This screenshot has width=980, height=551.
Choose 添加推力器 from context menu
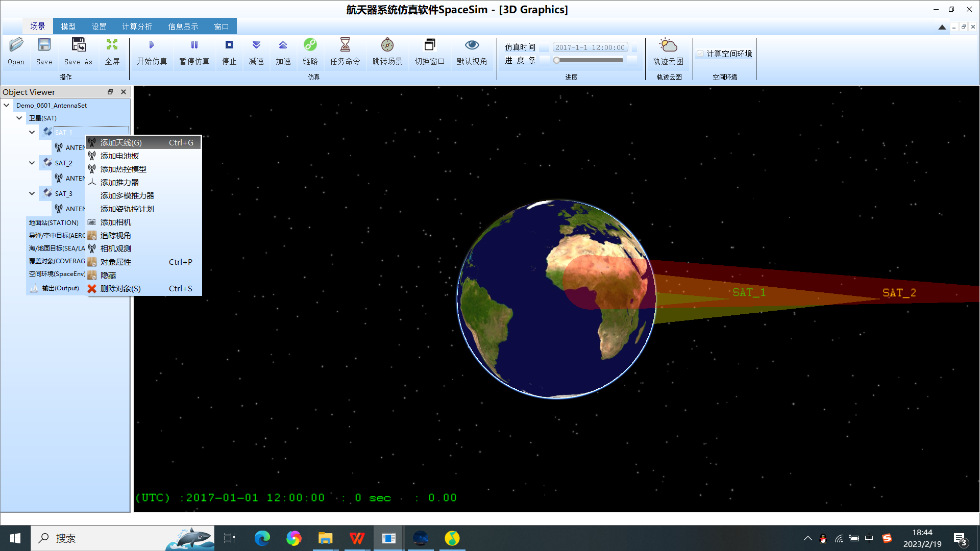coord(144,182)
